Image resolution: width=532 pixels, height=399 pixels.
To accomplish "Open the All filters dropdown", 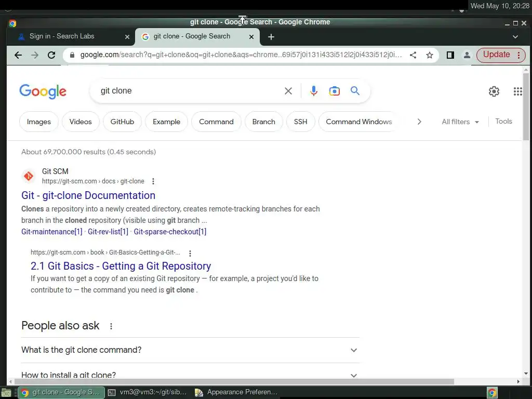I will click(x=460, y=122).
